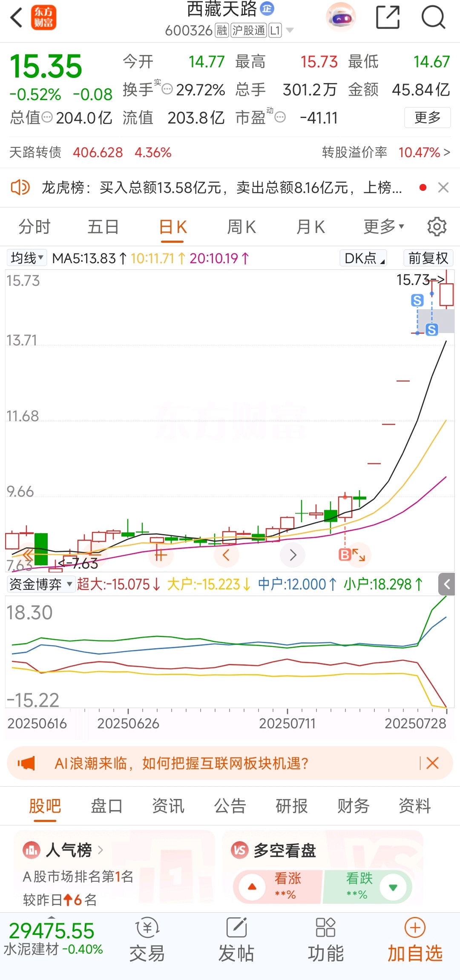460x980 pixels.
Task: Open the 交易 trade icon
Action: [x=147, y=940]
